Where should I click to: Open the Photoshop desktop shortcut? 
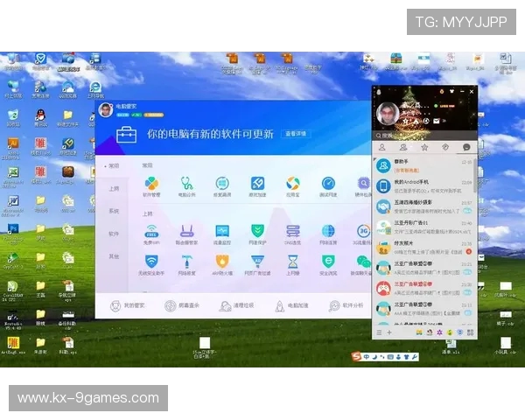[13, 234]
